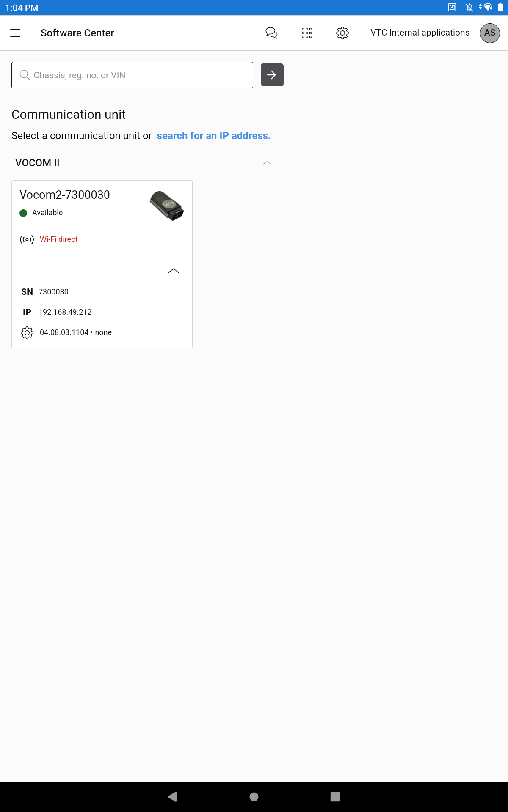This screenshot has width=508, height=812.
Task: Select the Vocom2-7300030 unit title
Action: [65, 195]
